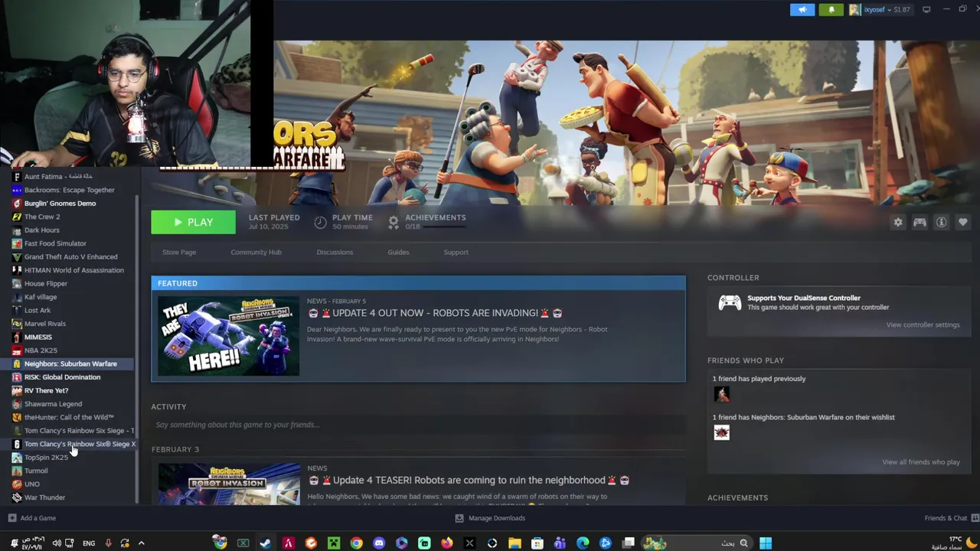Select NBA 2K25 in library
This screenshot has height=551, width=980.
pyautogui.click(x=41, y=350)
